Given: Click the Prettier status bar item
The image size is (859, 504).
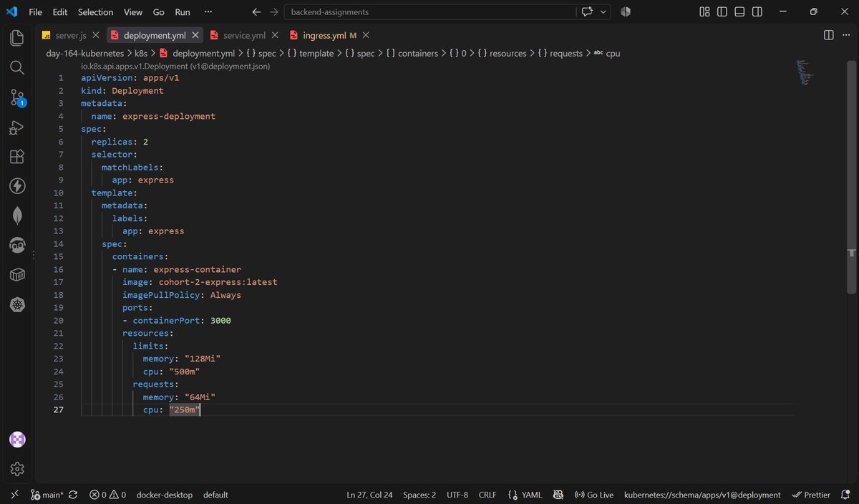Looking at the screenshot, I should click(812, 495).
